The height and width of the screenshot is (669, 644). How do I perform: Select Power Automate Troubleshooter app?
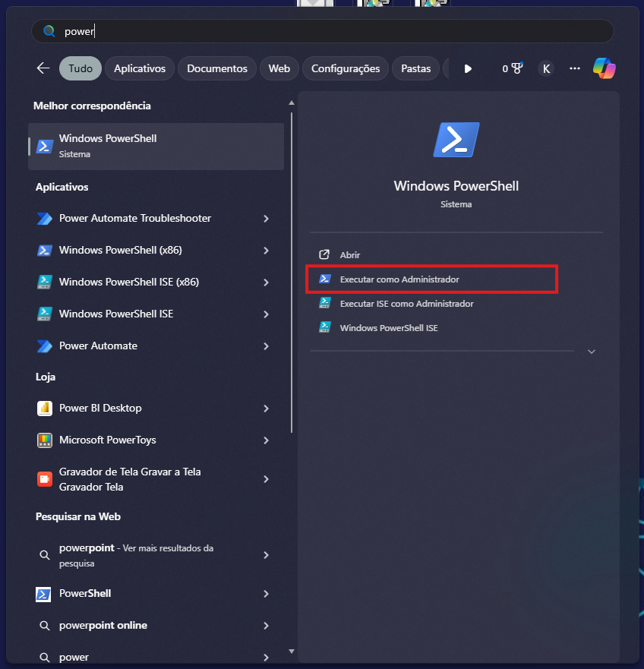(x=134, y=218)
